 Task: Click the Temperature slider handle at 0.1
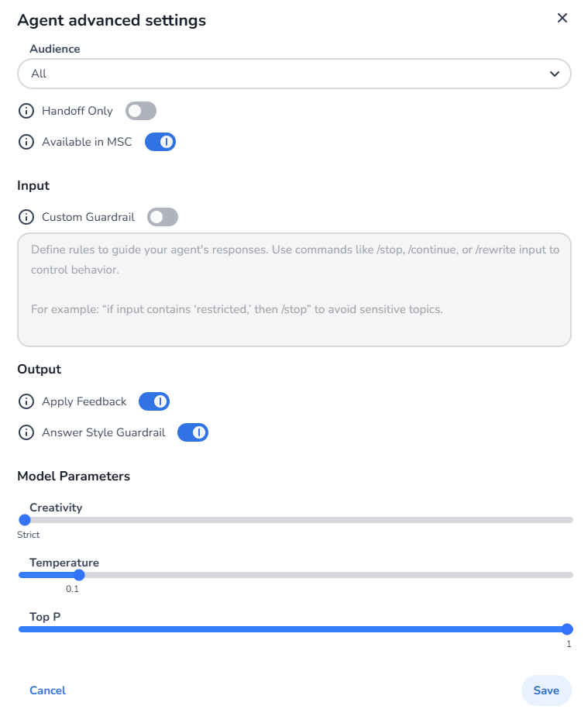[x=79, y=575]
